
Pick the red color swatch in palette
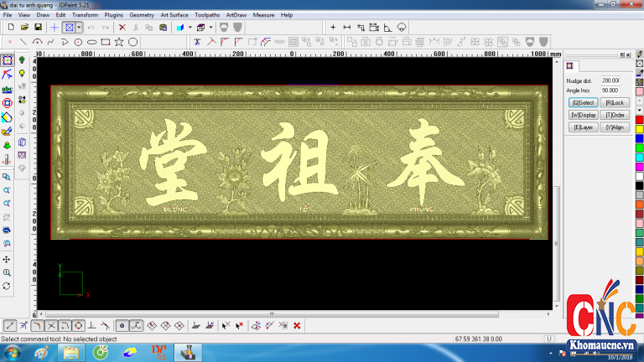point(639,120)
